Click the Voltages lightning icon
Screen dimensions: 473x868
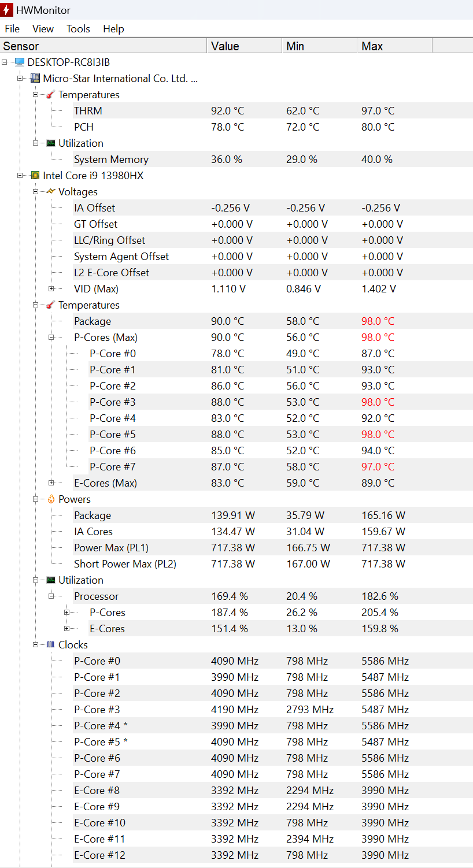51,191
